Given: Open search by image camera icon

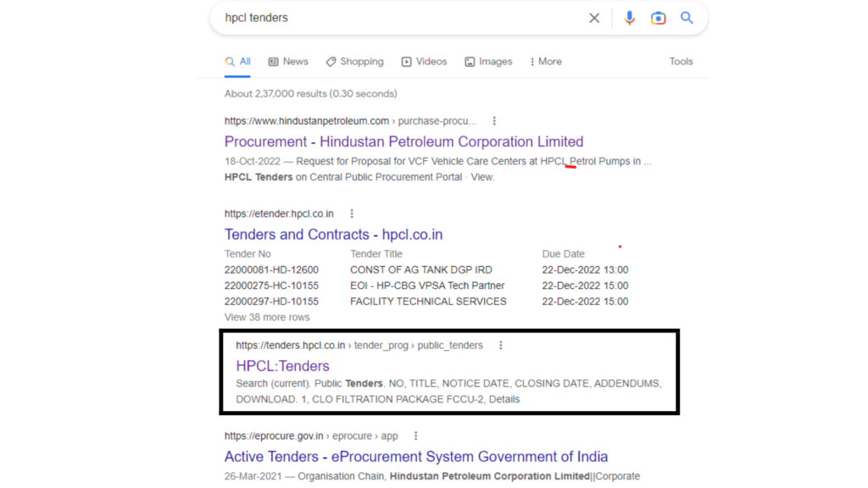Looking at the screenshot, I should point(658,18).
